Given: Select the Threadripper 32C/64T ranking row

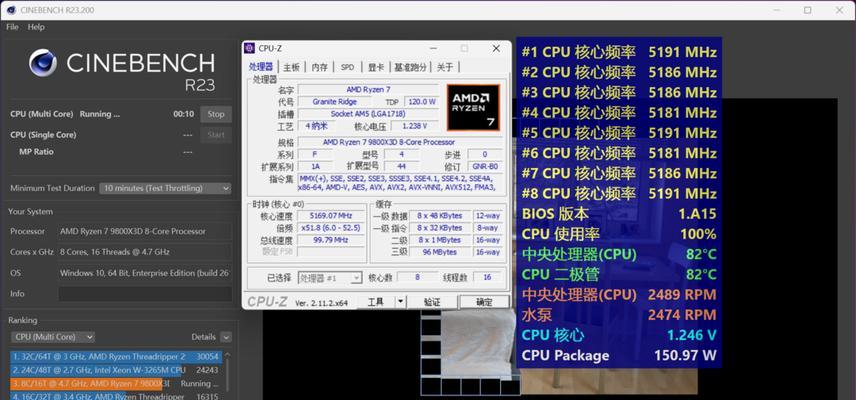Looking at the screenshot, I should 116,356.
